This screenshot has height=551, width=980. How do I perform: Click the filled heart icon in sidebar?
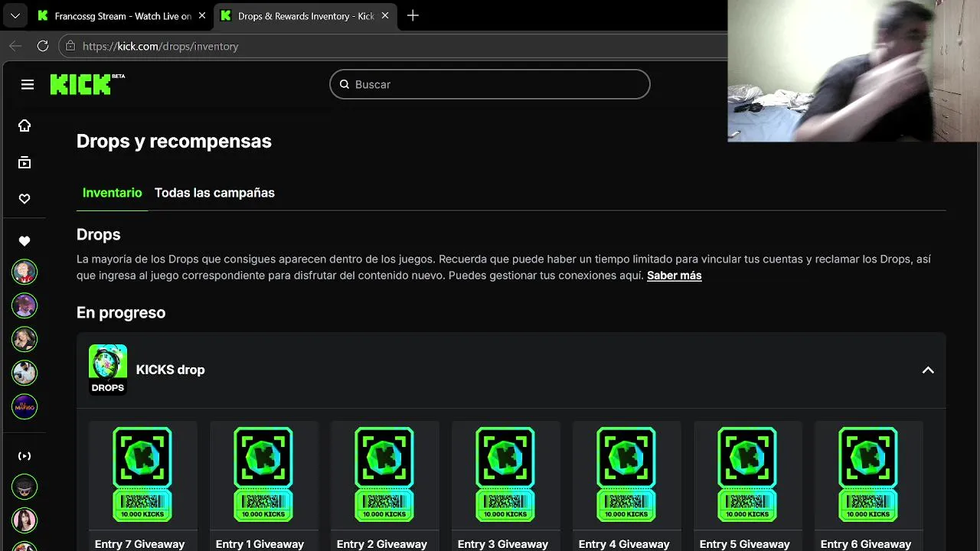(x=24, y=241)
